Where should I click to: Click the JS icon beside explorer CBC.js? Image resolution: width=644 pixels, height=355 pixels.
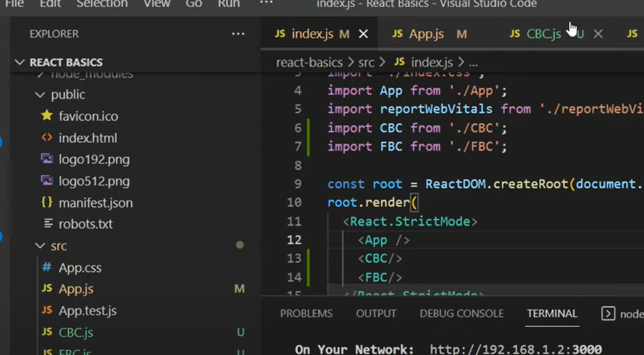tap(47, 332)
